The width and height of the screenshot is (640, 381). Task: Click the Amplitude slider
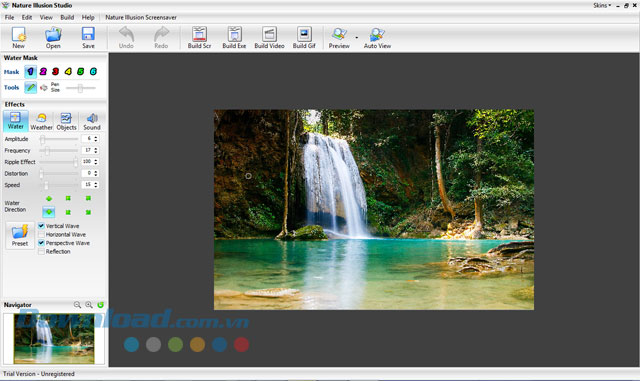point(59,139)
